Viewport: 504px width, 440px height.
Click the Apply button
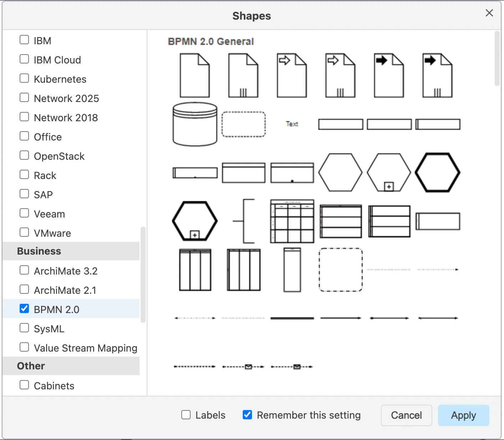coord(463,415)
